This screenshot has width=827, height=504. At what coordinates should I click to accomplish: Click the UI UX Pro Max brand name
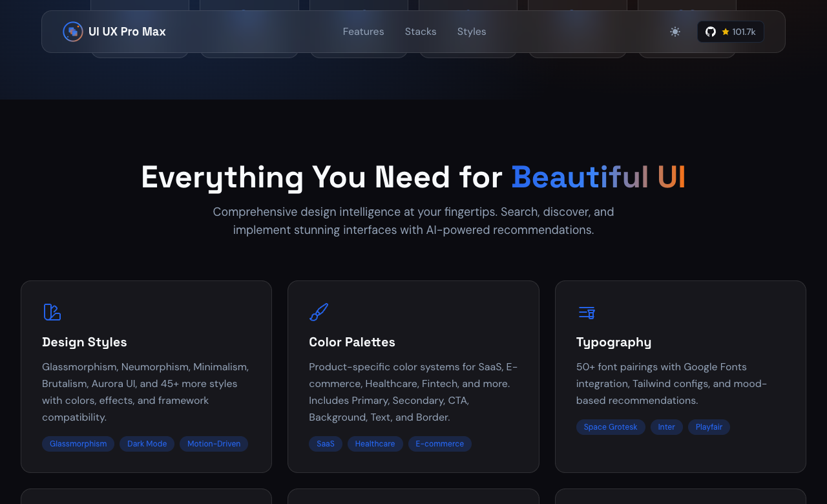[x=127, y=32]
